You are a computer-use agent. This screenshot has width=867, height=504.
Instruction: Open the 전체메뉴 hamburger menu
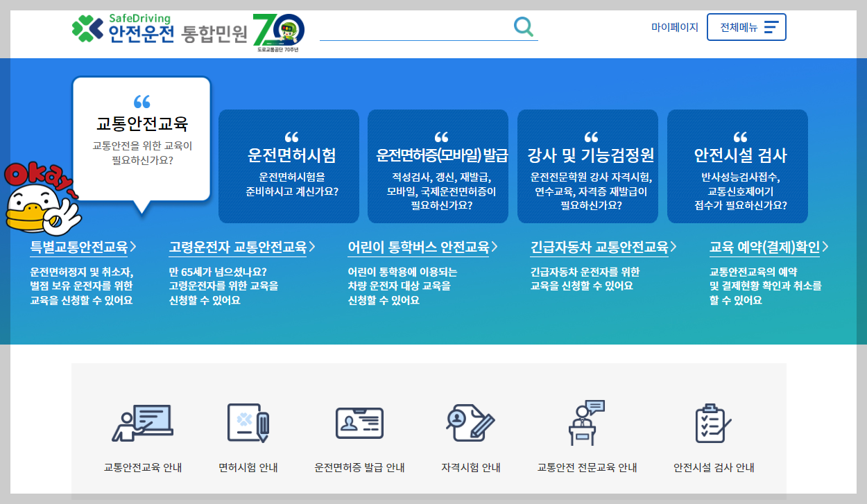[x=746, y=26]
